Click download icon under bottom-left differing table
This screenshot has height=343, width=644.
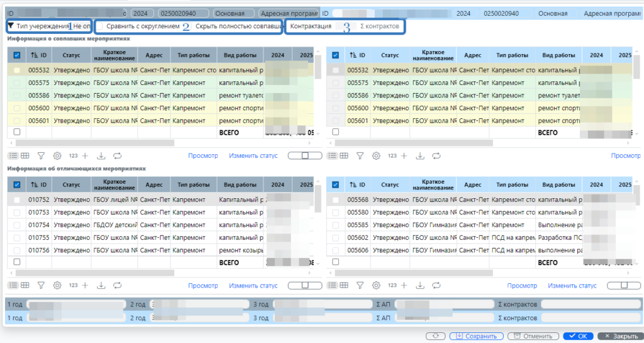point(101,285)
